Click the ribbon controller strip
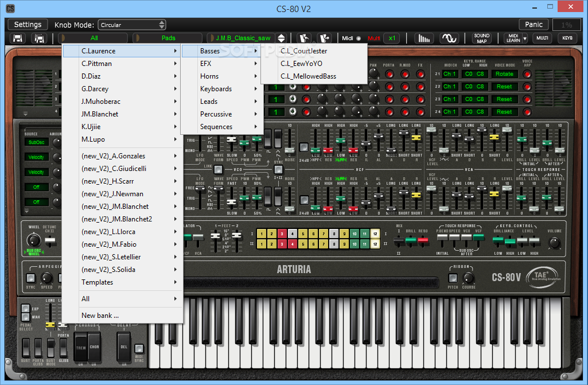Screen dimensions: 588x385 pyautogui.click(x=310, y=282)
